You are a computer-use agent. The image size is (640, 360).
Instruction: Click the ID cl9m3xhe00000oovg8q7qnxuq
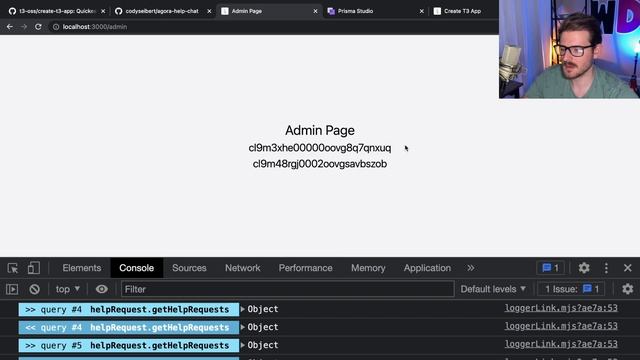pyautogui.click(x=320, y=148)
